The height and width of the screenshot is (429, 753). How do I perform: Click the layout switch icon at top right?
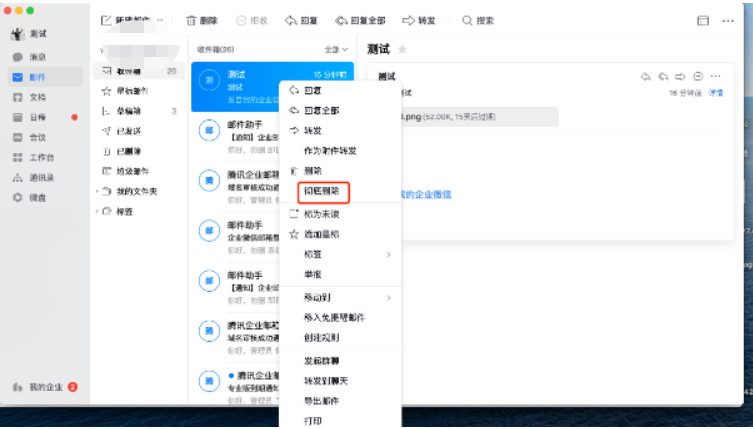pyautogui.click(x=702, y=20)
